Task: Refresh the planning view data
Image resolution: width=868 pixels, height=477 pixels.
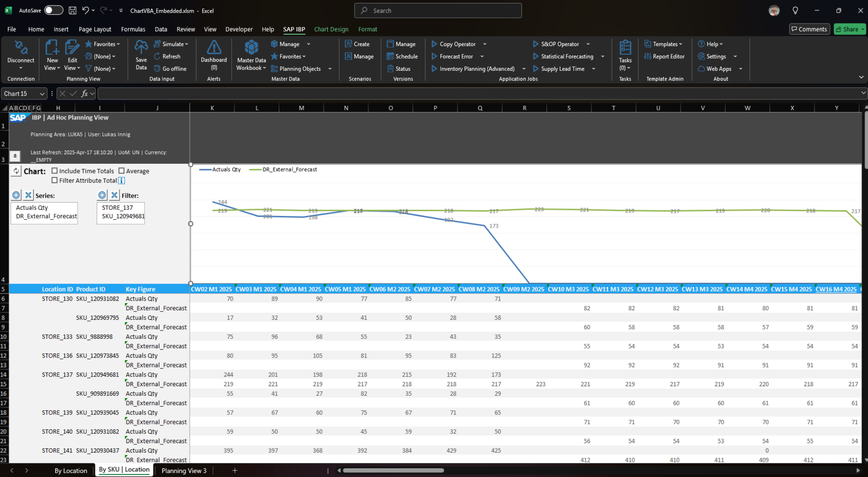Action: (x=169, y=56)
